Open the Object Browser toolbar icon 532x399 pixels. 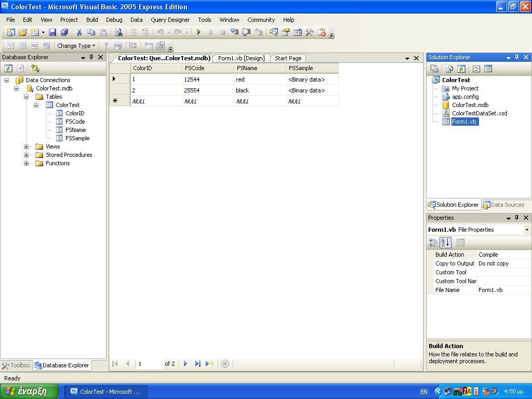298,32
